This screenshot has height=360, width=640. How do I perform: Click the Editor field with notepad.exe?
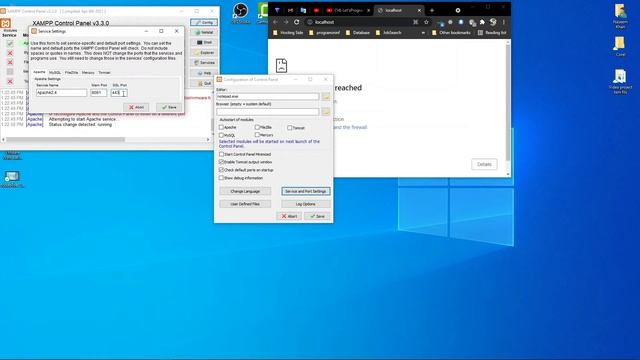(268, 96)
